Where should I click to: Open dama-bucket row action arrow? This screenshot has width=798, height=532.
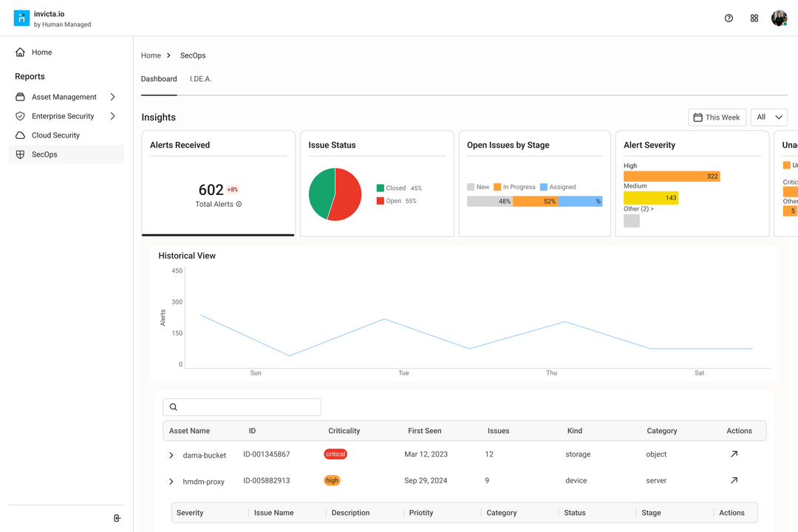tap(734, 454)
